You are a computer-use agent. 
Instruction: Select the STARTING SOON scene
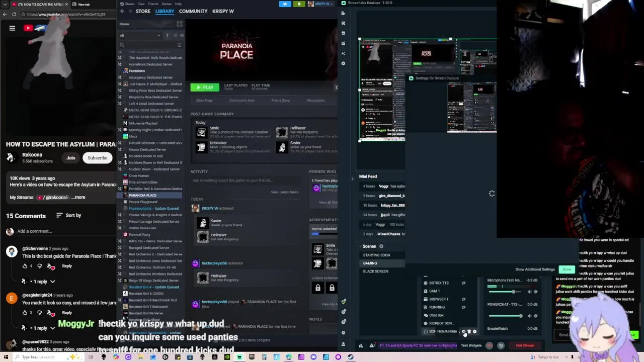(x=377, y=255)
